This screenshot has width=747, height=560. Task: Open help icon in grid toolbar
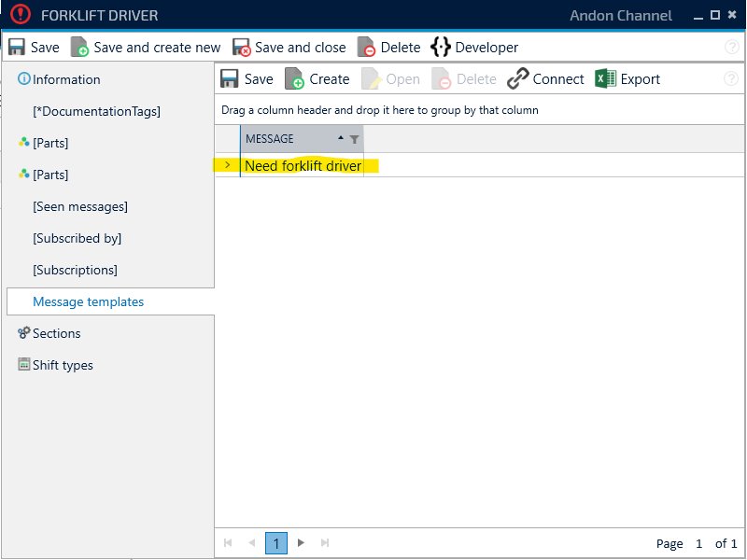(730, 79)
